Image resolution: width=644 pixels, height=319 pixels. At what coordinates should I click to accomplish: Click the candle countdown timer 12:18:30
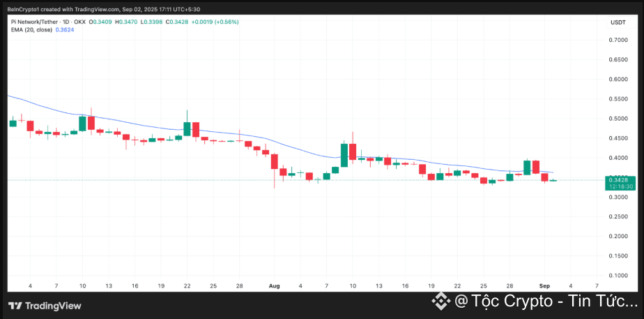coord(618,187)
